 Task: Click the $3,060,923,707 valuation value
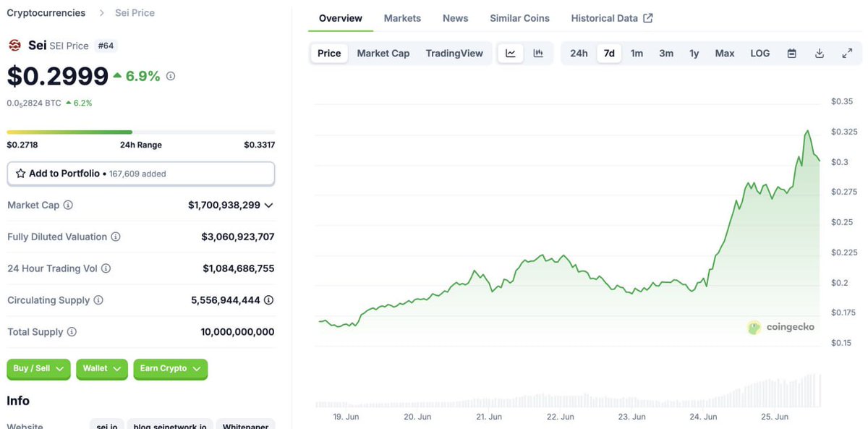pyautogui.click(x=238, y=237)
